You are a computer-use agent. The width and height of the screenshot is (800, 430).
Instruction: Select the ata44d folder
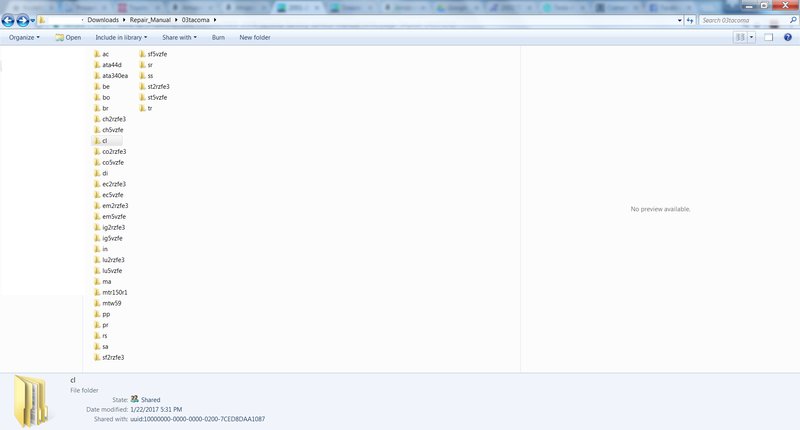[108, 65]
